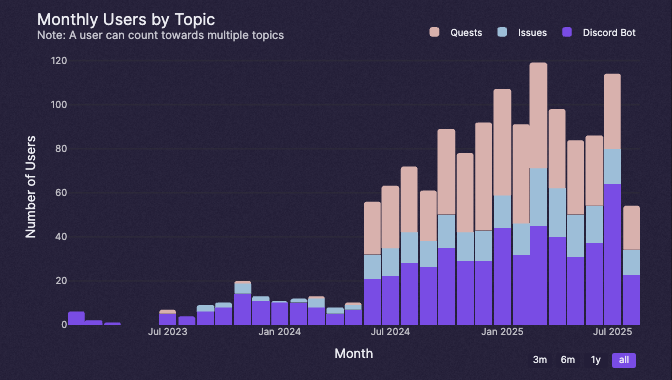
Task: Click the 40 value on the y-axis
Action: (x=61, y=236)
